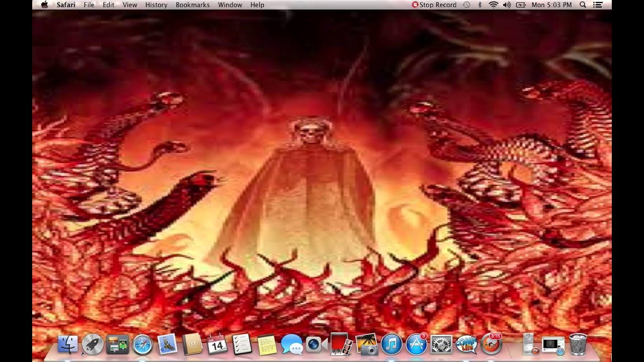This screenshot has width=644, height=362.
Task: Open iPhoto camera icon in Dock
Action: click(x=366, y=344)
